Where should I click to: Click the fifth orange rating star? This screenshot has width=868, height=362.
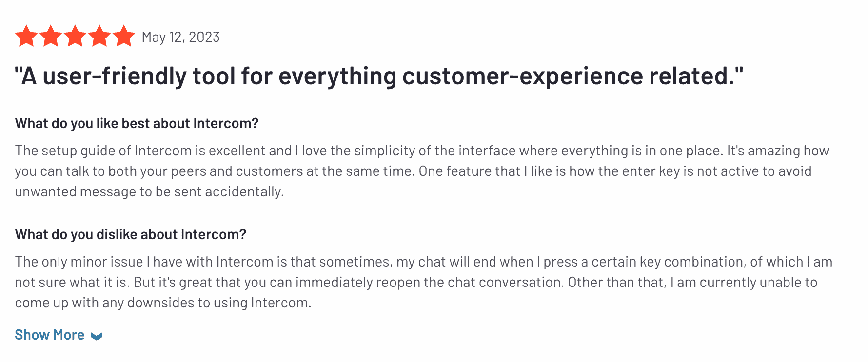click(x=124, y=37)
